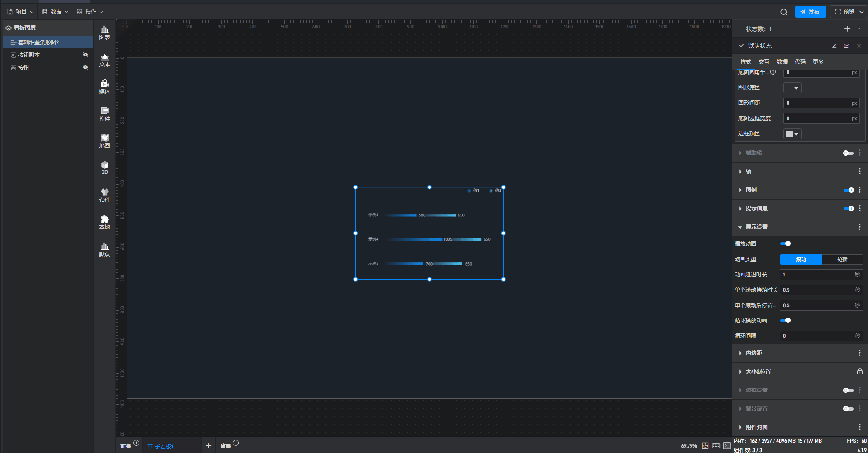Turn off the 图例 toggle switch

[849, 190]
